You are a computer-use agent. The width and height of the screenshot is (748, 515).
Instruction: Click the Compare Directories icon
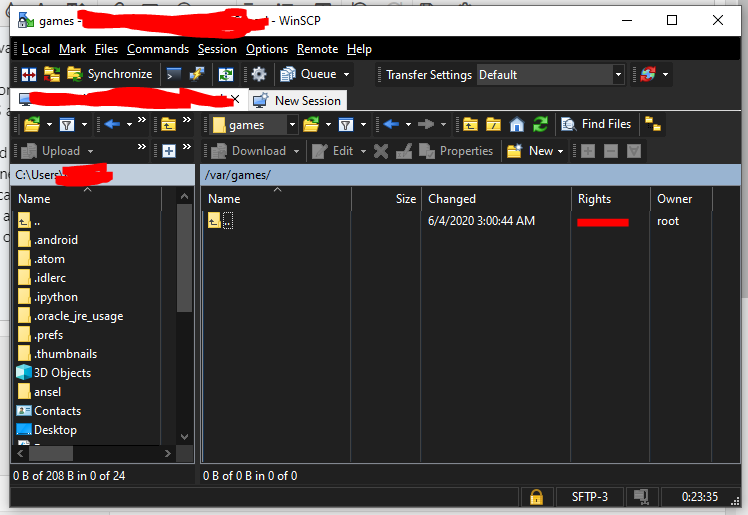tap(29, 74)
